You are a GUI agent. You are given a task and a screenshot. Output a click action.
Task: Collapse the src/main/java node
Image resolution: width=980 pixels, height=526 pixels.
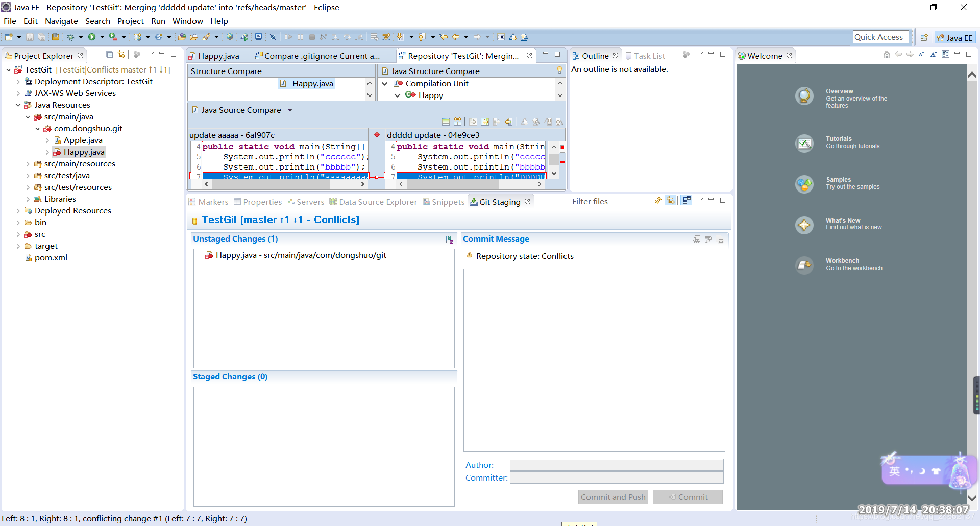(28, 117)
